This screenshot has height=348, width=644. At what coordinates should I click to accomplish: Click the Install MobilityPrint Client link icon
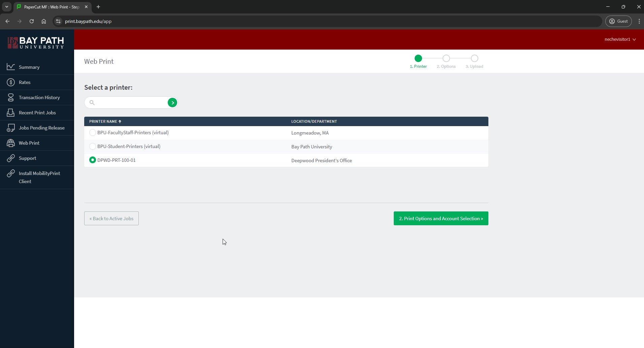[11, 173]
